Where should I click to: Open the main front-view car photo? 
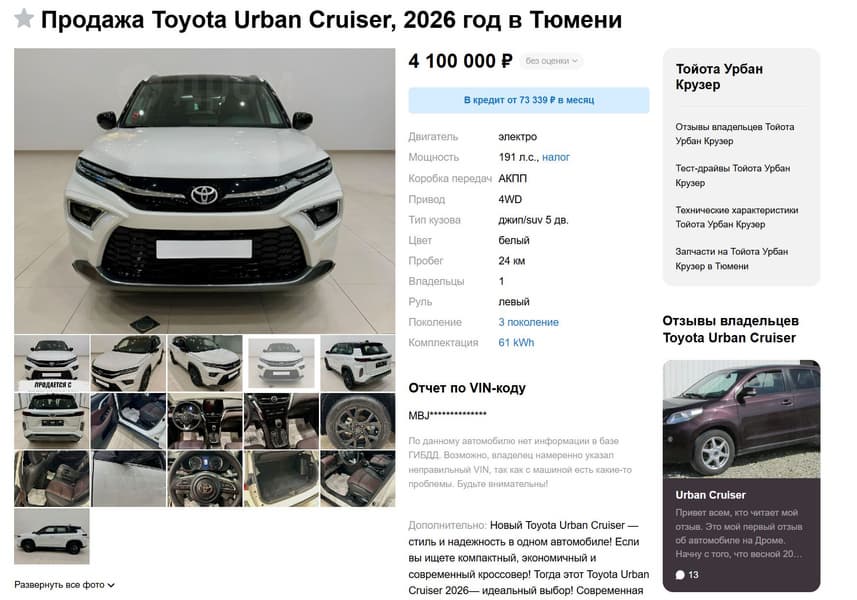pyautogui.click(x=204, y=191)
